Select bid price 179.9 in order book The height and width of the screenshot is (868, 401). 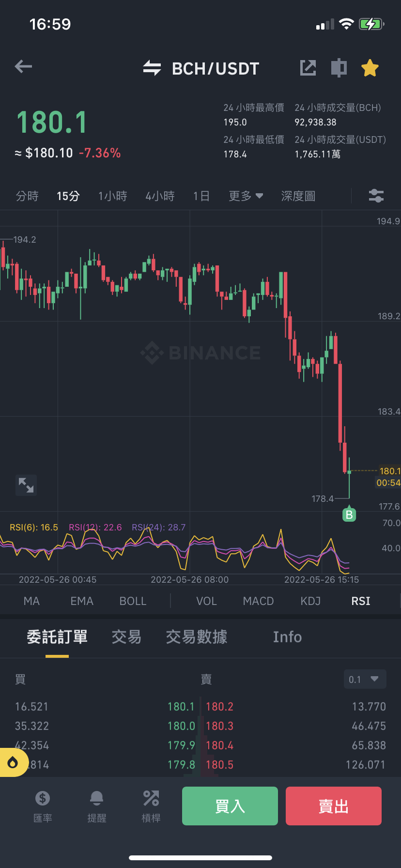tap(181, 745)
